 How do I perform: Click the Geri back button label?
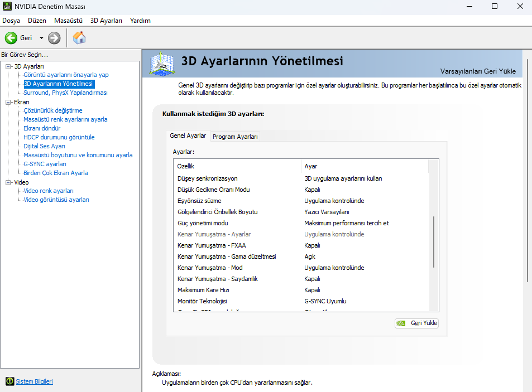point(26,38)
